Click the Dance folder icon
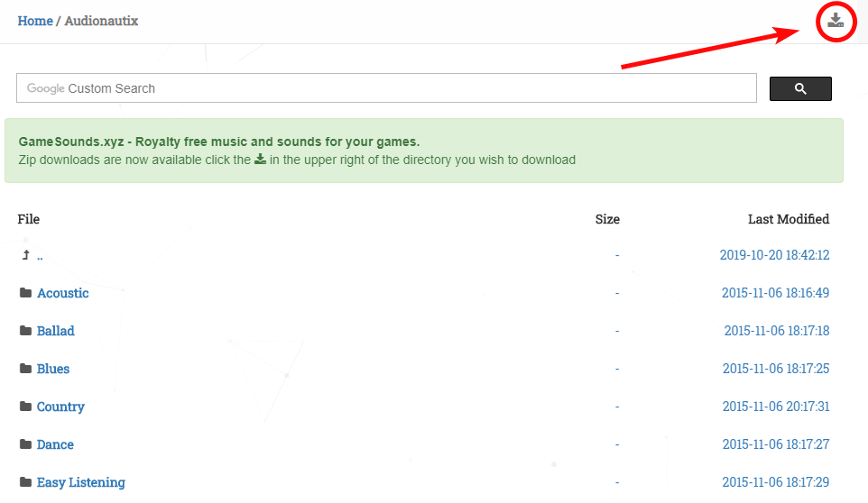The height and width of the screenshot is (503, 868). [25, 444]
